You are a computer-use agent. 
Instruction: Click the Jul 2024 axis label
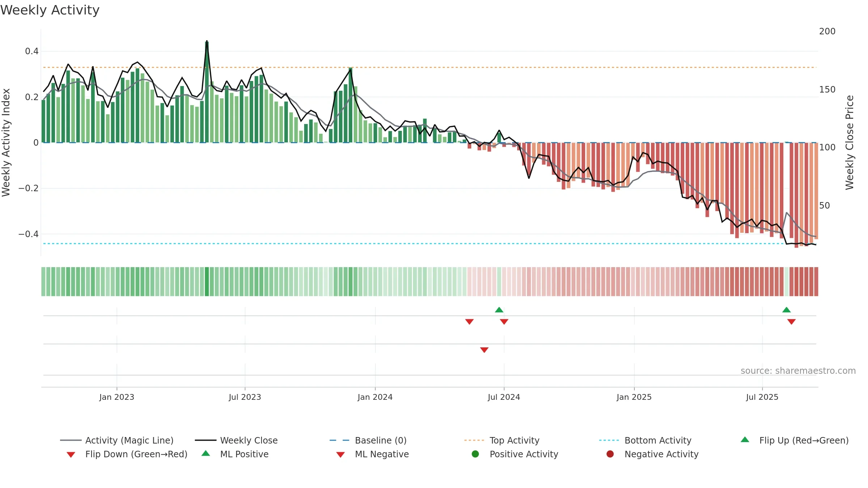pyautogui.click(x=504, y=397)
